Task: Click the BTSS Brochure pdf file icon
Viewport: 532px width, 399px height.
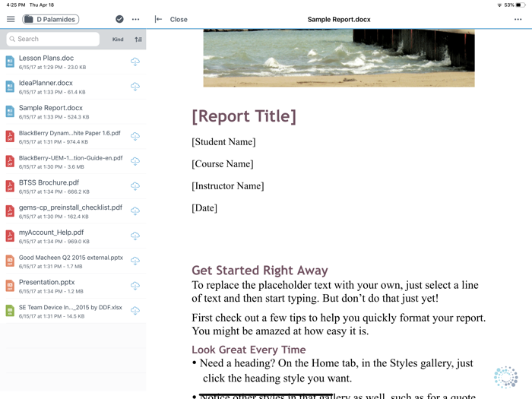Action: (10, 186)
